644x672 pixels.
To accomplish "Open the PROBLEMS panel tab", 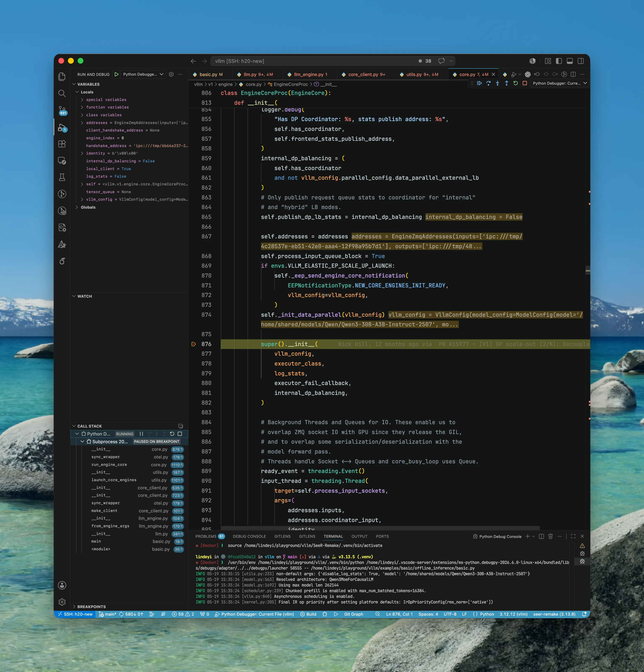I will point(210,536).
